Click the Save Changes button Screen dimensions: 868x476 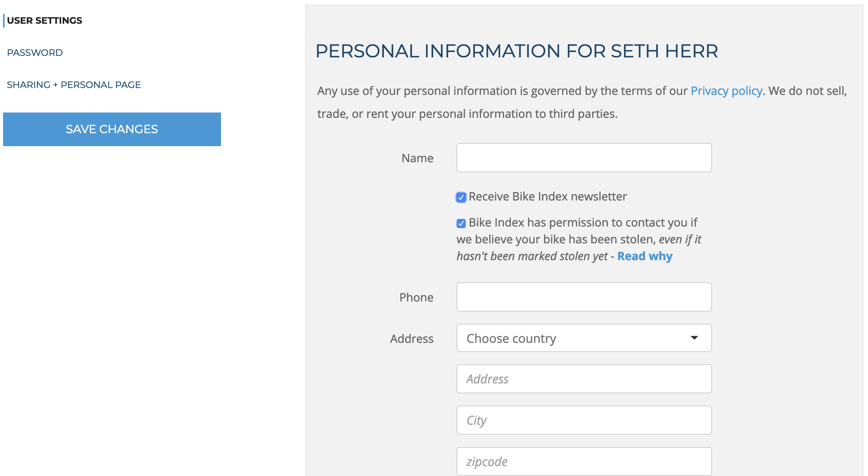click(x=112, y=129)
